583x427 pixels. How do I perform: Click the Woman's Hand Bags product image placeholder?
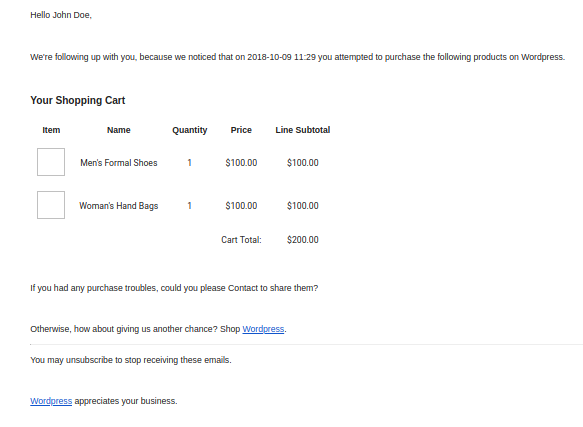tap(51, 205)
